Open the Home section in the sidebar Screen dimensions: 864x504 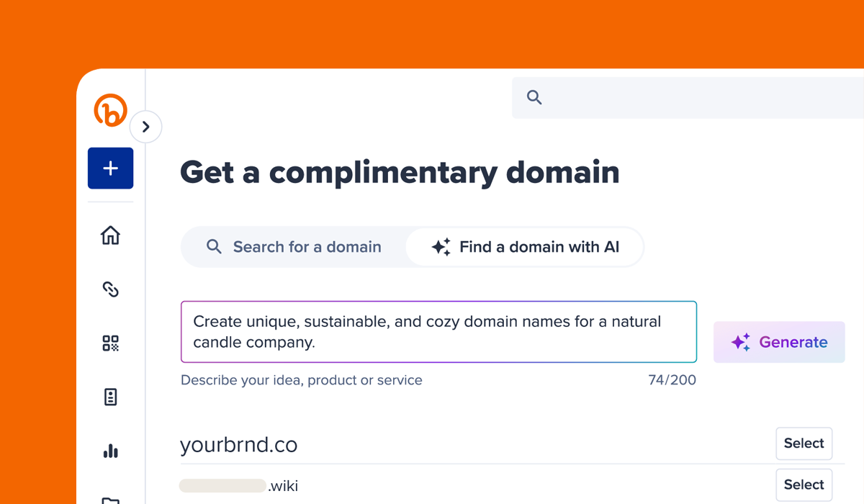click(x=109, y=235)
